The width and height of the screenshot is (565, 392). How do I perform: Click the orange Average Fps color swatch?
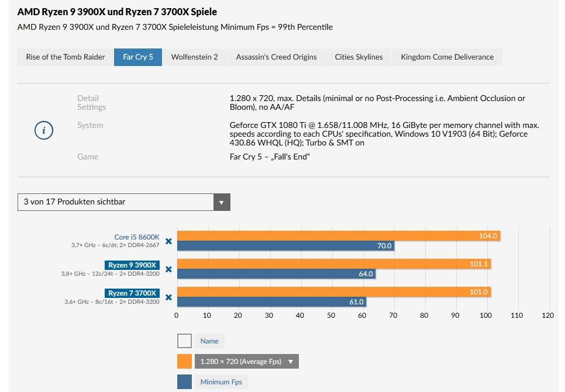pos(184,362)
